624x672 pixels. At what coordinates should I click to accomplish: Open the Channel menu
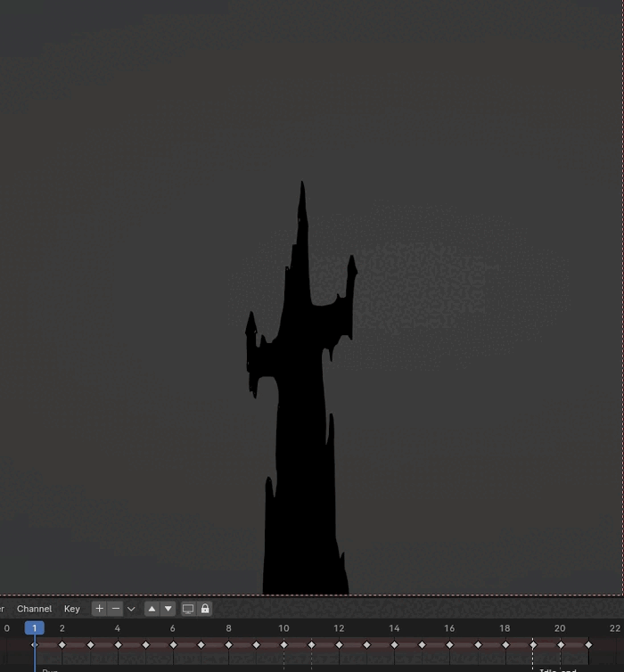point(34,609)
